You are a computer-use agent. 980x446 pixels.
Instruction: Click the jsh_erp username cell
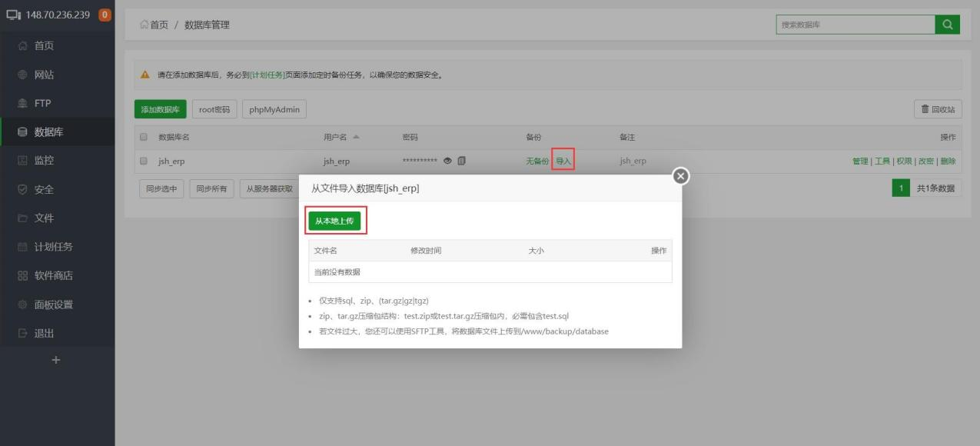coord(337,161)
